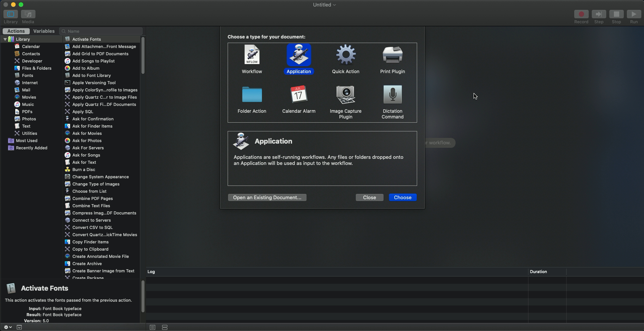This screenshot has width=644, height=331.
Task: Choose the Calendar Alarm icon
Action: tap(299, 94)
